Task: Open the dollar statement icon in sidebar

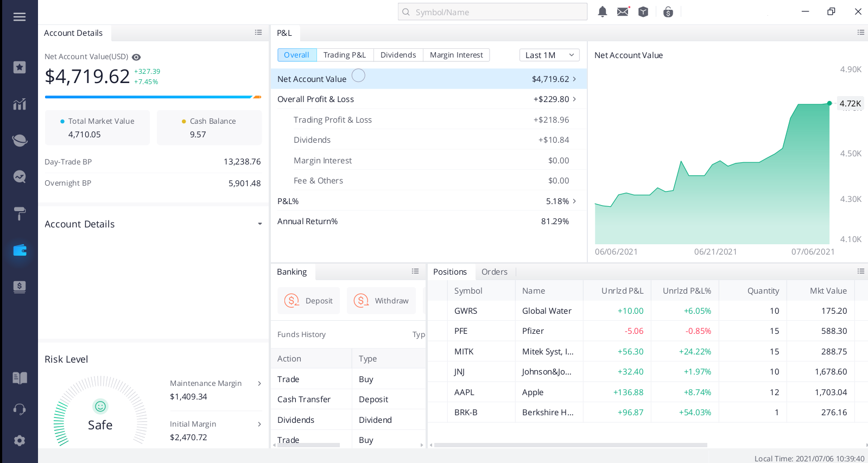Action: click(x=20, y=287)
